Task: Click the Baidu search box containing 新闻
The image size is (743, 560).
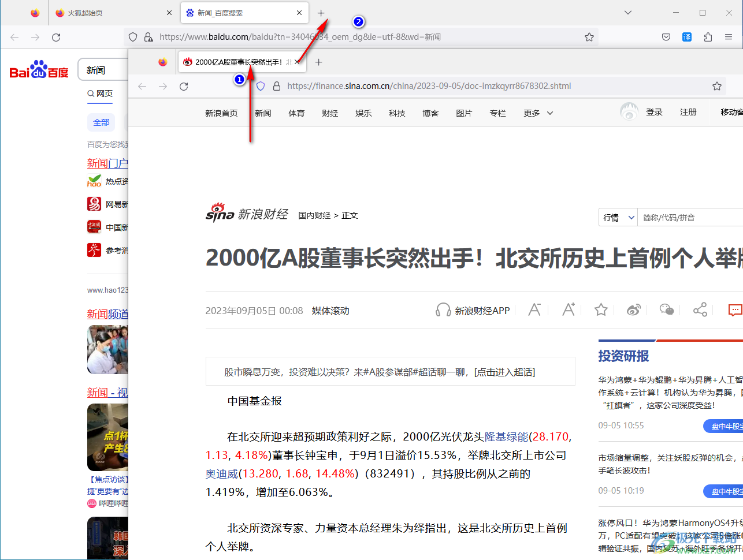Action: click(x=103, y=70)
